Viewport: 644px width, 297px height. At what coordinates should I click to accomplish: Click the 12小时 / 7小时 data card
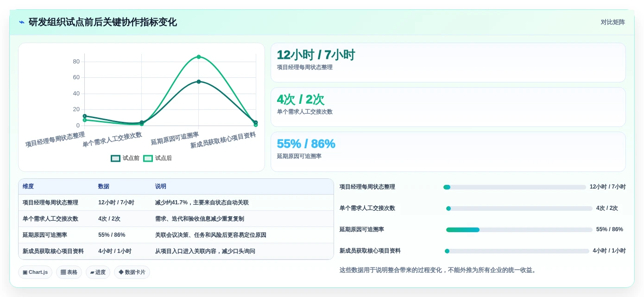click(448, 63)
